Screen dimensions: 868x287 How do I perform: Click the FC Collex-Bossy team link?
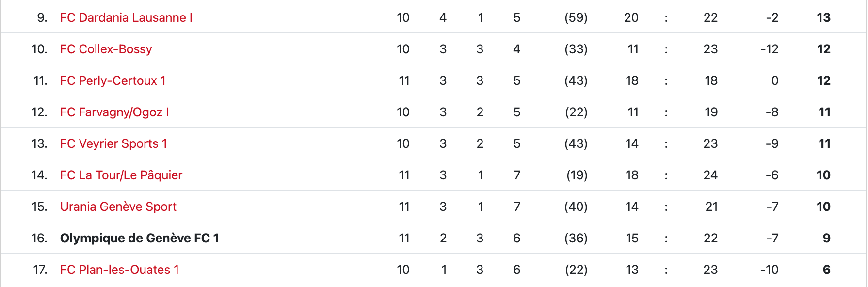point(106,49)
